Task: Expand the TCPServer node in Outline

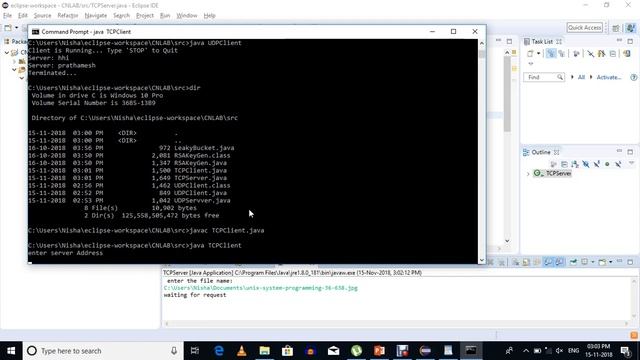Action: tap(528, 174)
